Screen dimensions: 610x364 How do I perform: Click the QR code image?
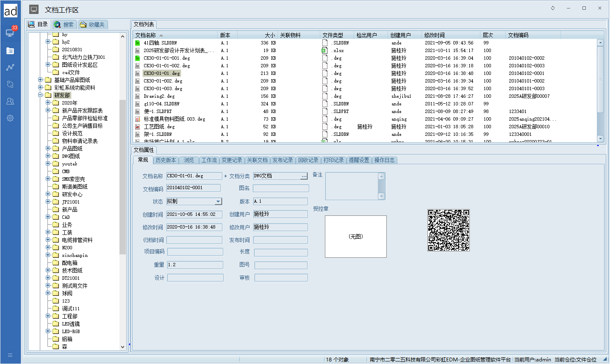coord(449,230)
